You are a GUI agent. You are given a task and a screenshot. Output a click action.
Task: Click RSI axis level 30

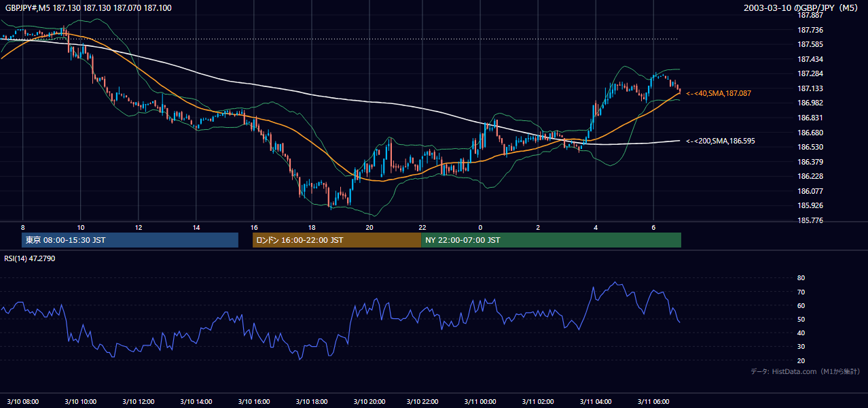[801, 347]
